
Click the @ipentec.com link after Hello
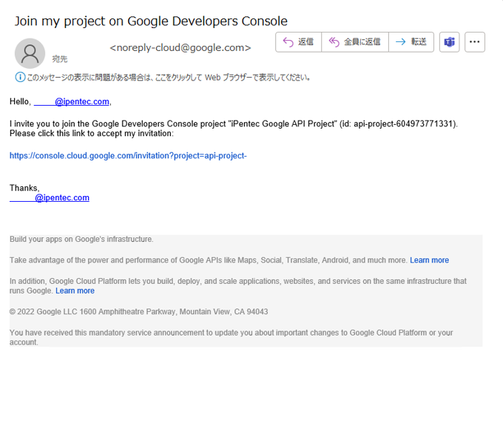pyautogui.click(x=72, y=102)
